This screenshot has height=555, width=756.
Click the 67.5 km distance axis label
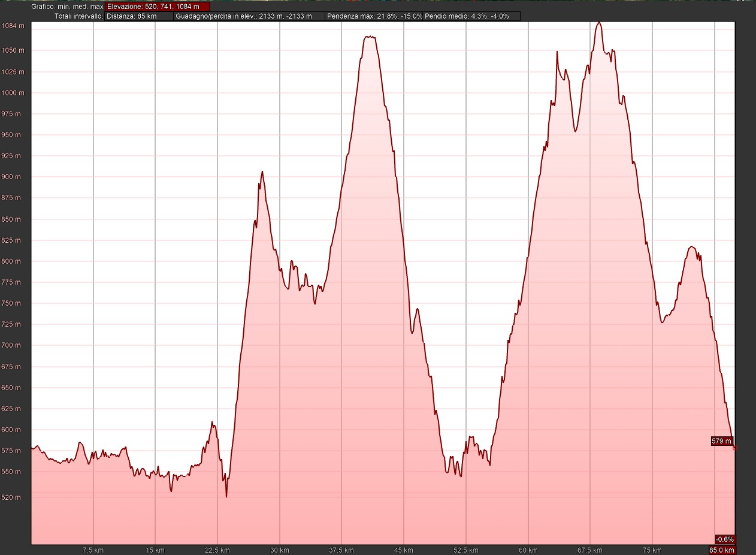point(590,550)
